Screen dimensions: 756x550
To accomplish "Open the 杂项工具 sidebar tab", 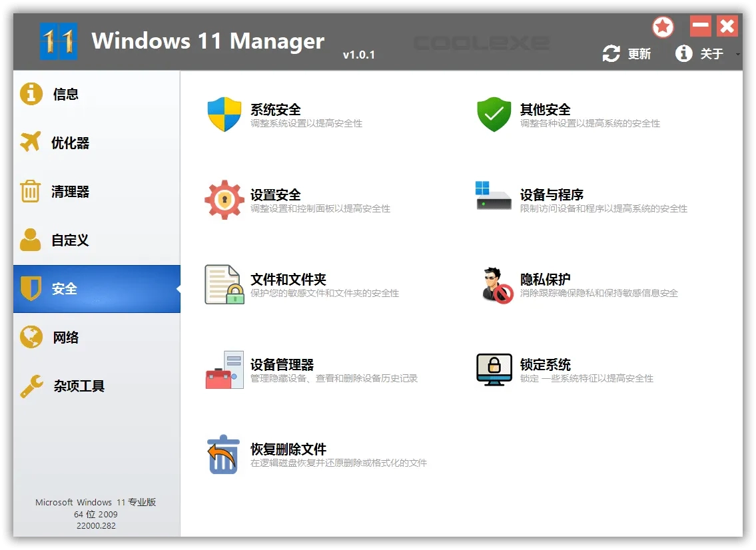I will (97, 386).
